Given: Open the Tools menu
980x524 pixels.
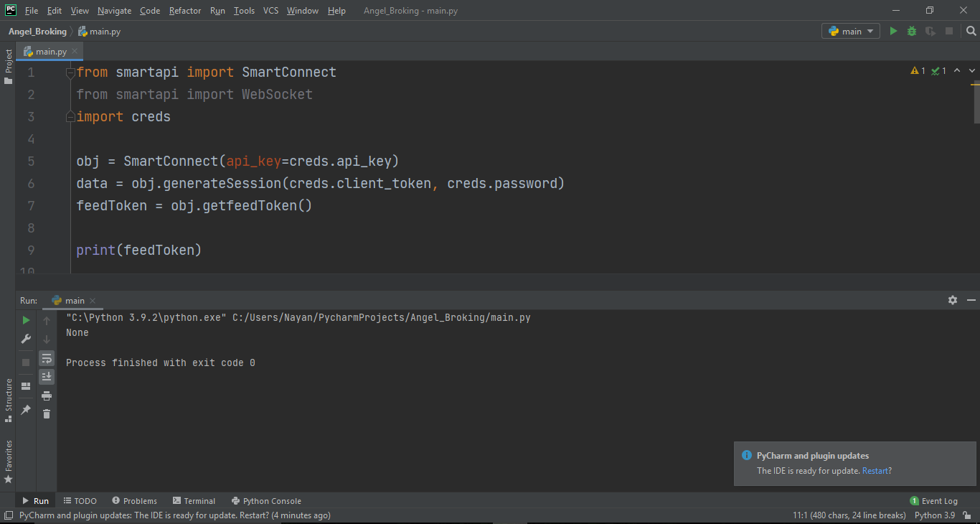Looking at the screenshot, I should coord(244,11).
